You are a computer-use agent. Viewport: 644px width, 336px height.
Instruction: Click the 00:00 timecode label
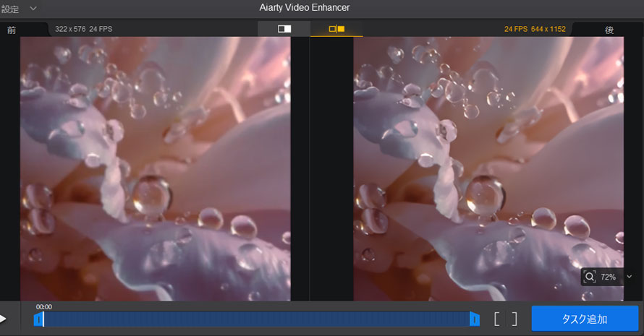pos(44,307)
